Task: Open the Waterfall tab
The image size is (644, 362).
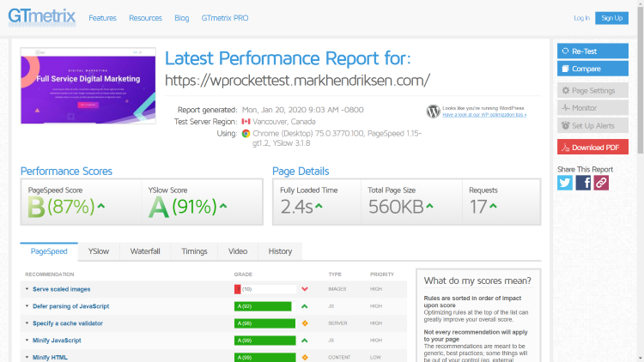Action: point(145,251)
